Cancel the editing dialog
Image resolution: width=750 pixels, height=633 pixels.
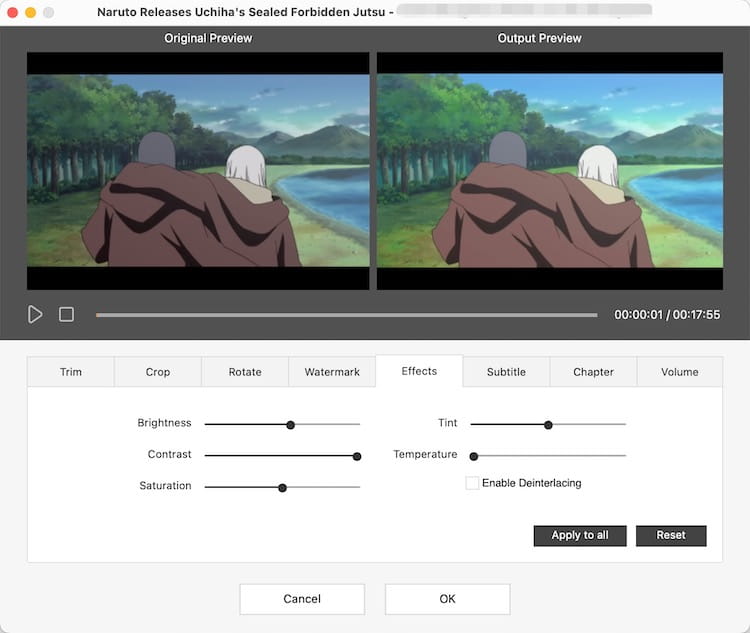point(302,599)
